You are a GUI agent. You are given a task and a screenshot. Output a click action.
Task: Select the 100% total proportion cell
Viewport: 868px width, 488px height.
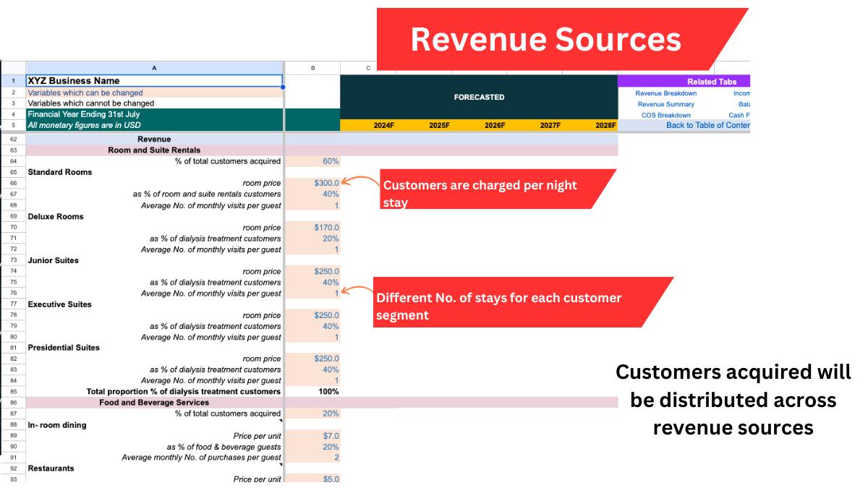[313, 391]
